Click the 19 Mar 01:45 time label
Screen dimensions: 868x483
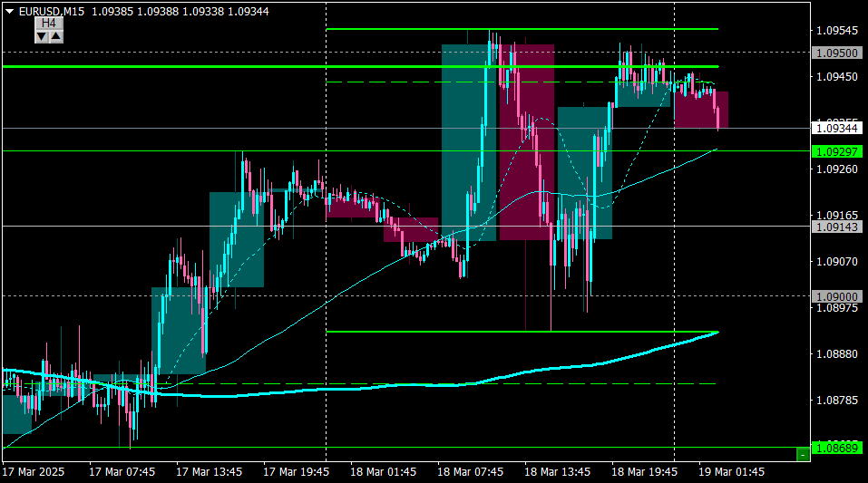[731, 472]
